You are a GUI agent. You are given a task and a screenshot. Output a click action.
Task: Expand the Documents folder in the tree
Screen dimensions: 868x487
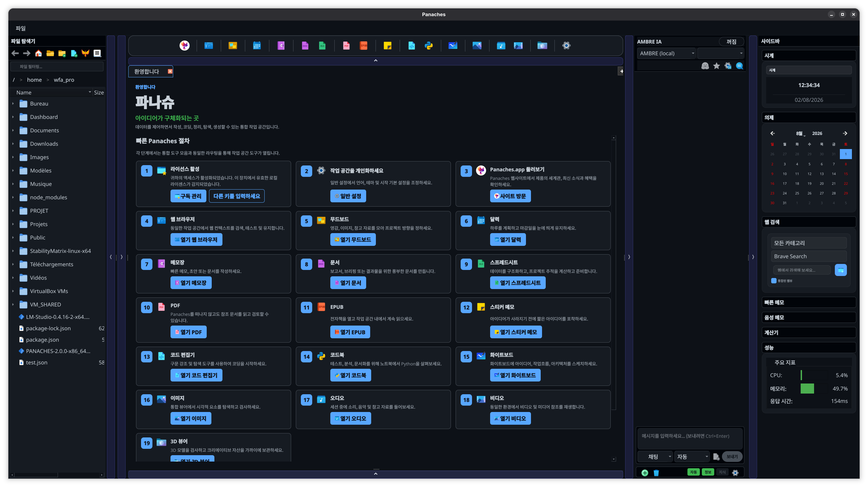point(13,130)
